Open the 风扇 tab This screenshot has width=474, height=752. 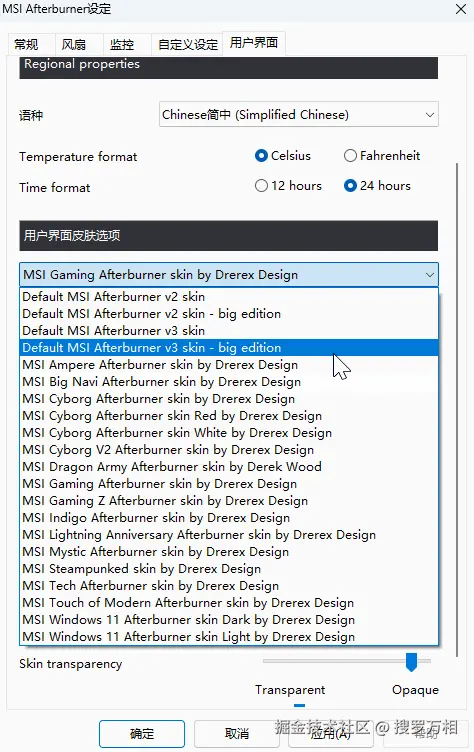point(79,45)
